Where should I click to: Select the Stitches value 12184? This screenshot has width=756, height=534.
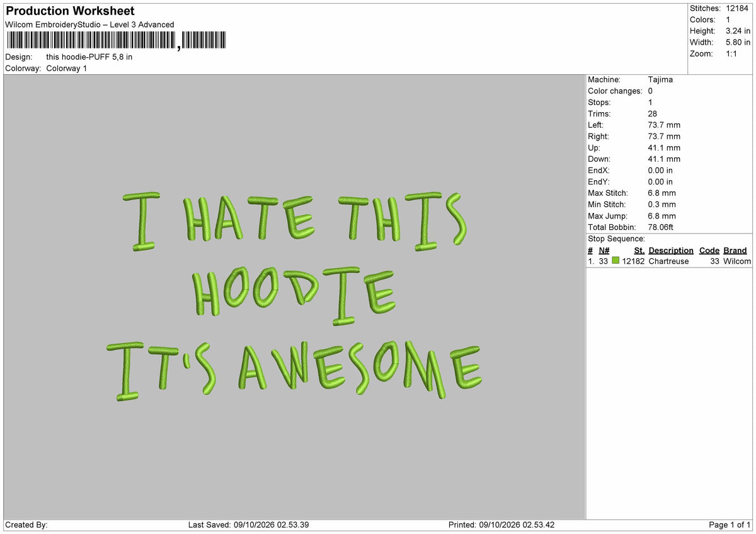[738, 8]
